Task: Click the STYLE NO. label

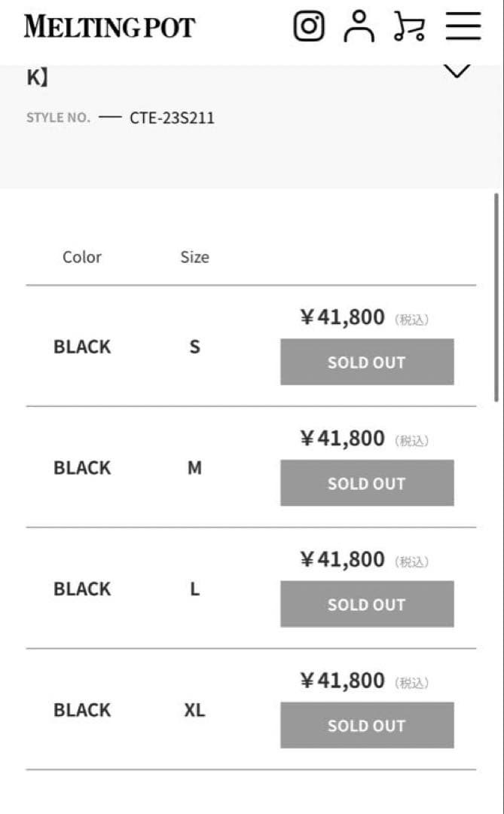Action: 58,118
